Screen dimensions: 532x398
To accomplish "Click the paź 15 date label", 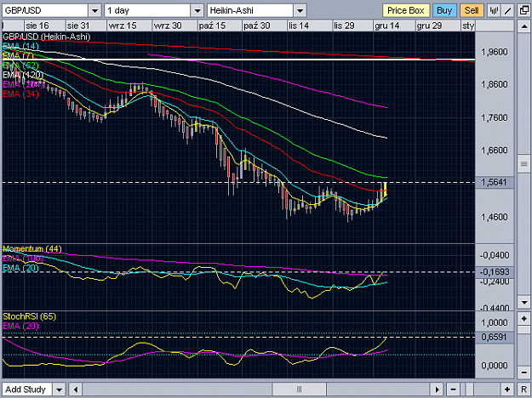I will (213, 26).
